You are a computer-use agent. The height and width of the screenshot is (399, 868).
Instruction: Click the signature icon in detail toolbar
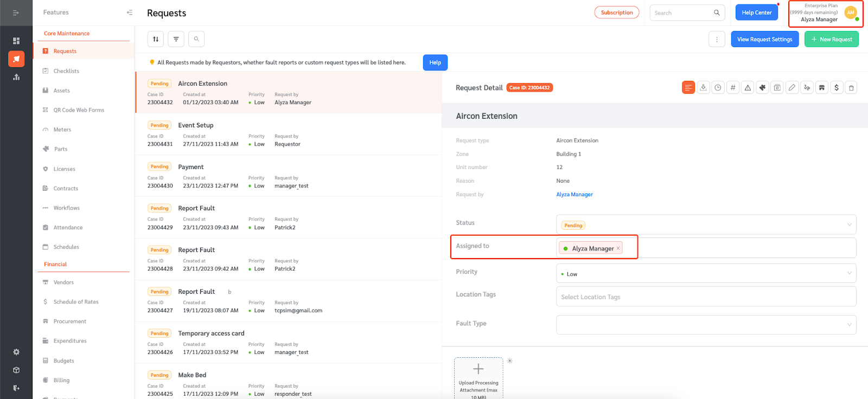pos(807,88)
